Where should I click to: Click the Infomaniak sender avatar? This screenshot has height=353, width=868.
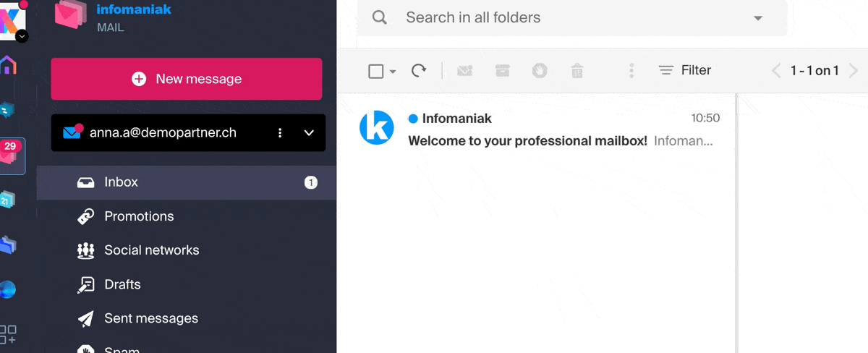click(377, 128)
